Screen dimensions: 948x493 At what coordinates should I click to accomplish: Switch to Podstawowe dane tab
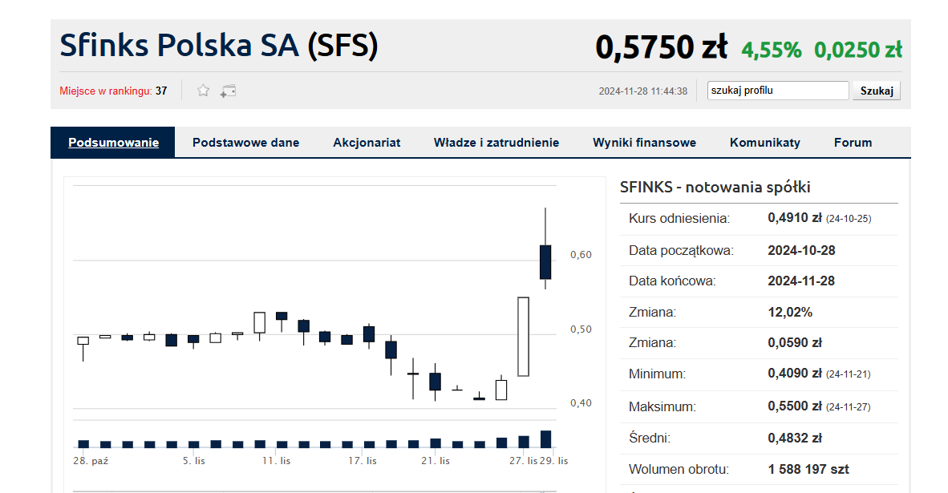245,143
